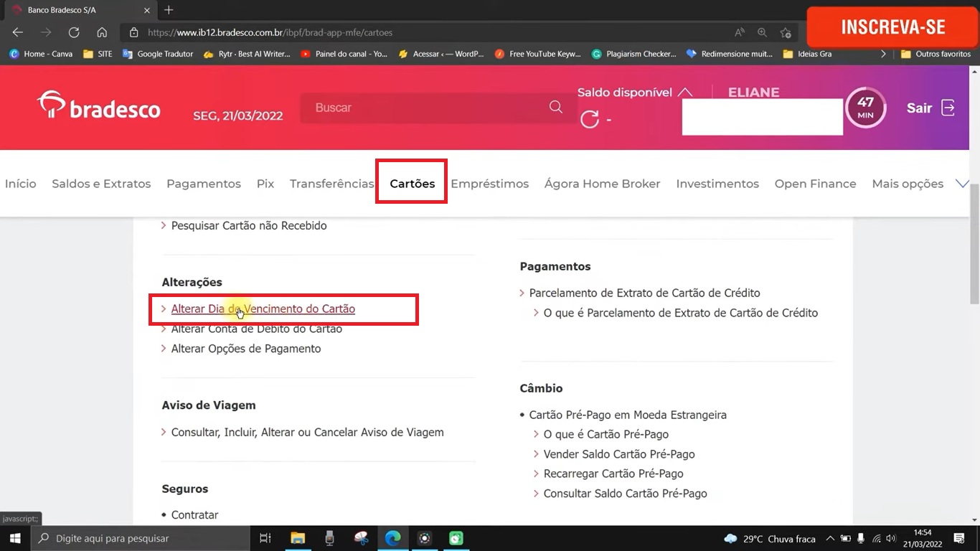Screen dimensions: 980x551
Task: Open a new browser tab
Action: pyautogui.click(x=169, y=10)
